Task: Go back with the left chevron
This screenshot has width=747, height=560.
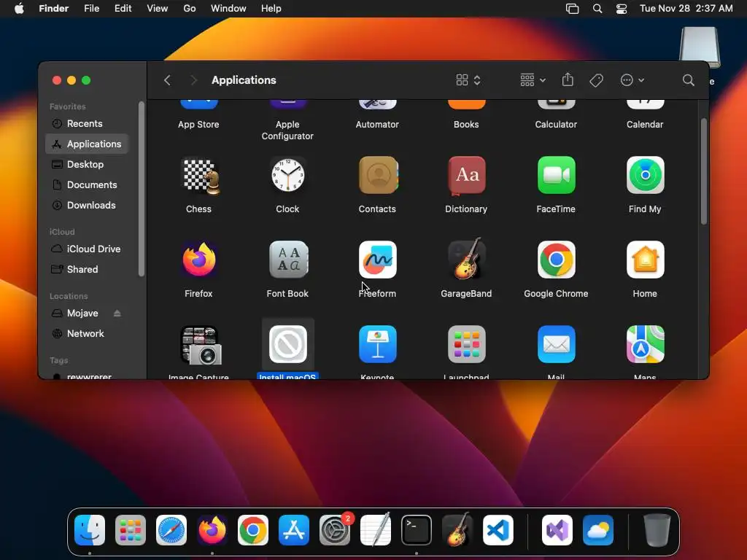Action: click(x=167, y=80)
